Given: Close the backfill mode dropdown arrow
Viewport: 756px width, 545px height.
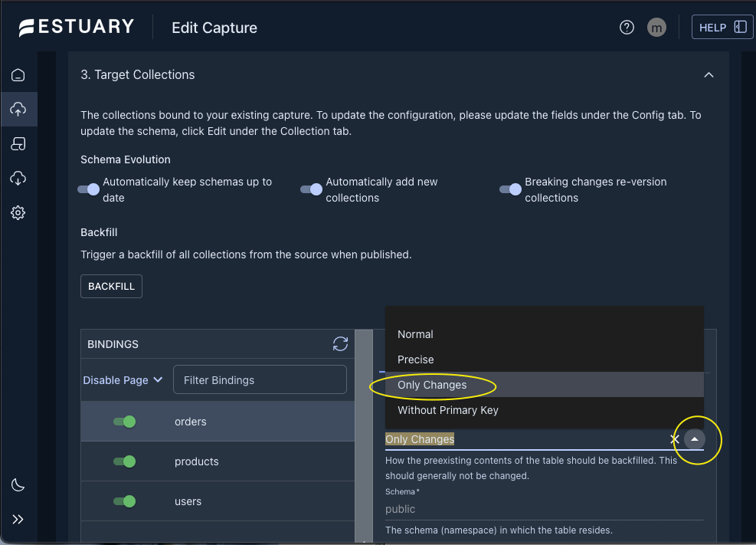Looking at the screenshot, I should (694, 439).
